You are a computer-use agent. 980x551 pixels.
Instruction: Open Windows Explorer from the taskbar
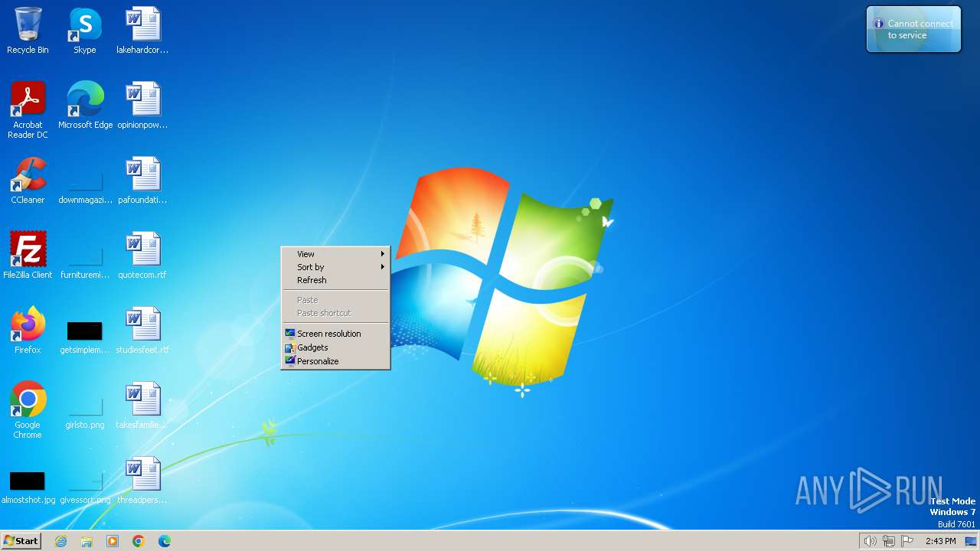point(87,541)
